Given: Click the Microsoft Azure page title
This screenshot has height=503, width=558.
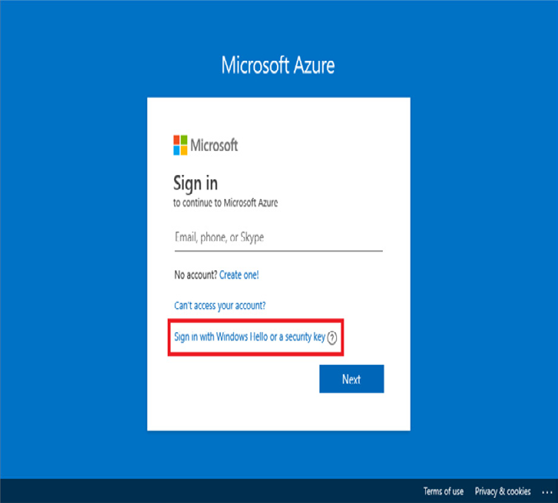Looking at the screenshot, I should pyautogui.click(x=278, y=65).
